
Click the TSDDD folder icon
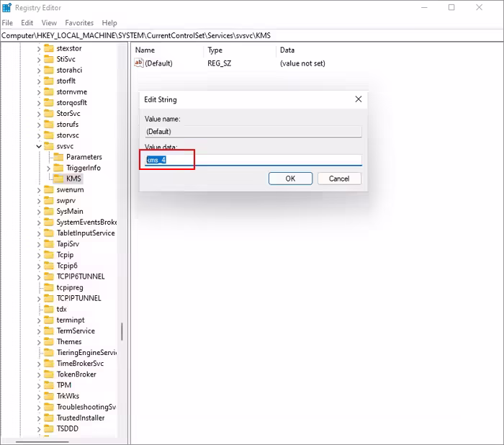[48, 428]
